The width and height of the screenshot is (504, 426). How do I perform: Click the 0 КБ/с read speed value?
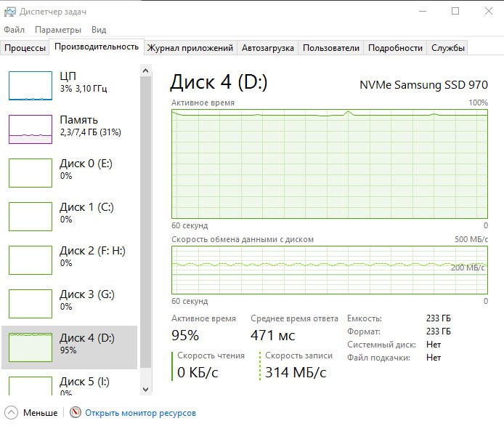pos(198,373)
